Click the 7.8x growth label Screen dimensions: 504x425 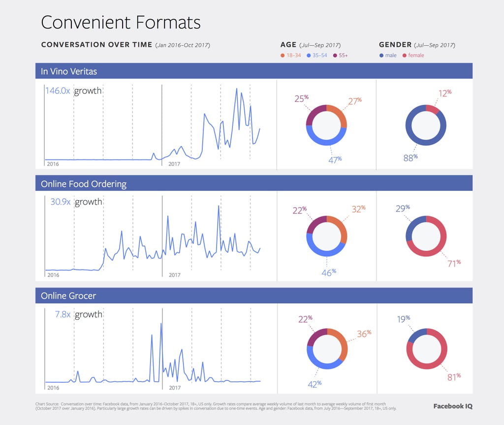[73, 314]
